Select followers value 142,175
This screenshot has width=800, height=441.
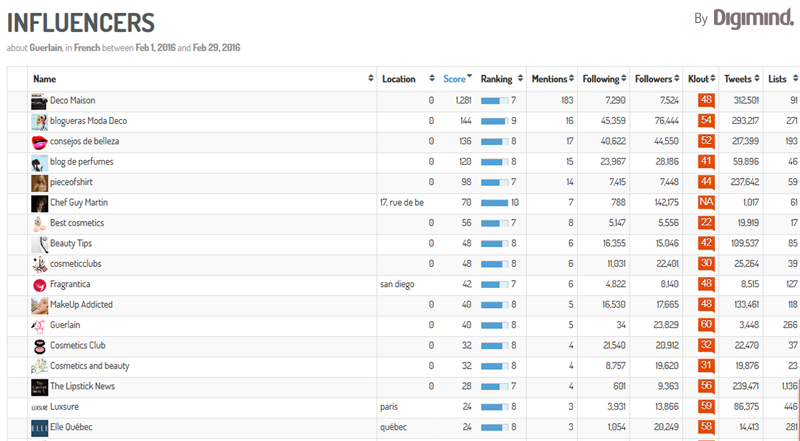coord(666,203)
